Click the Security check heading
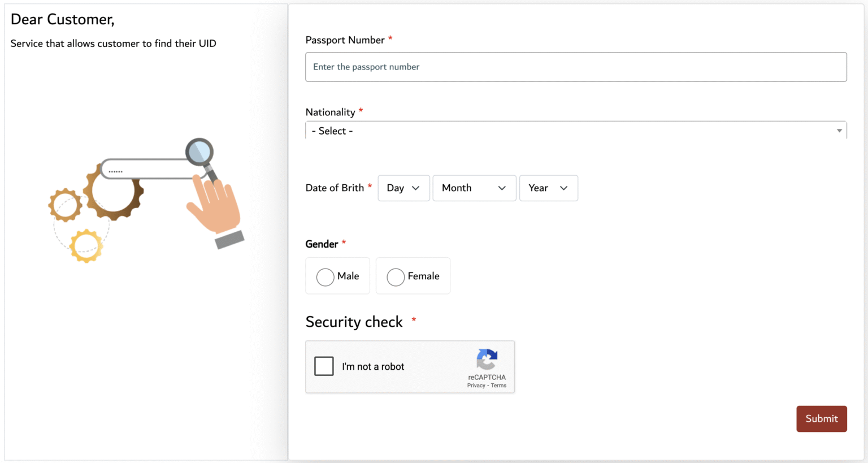Viewport: 868px width, 463px height. pyautogui.click(x=354, y=322)
